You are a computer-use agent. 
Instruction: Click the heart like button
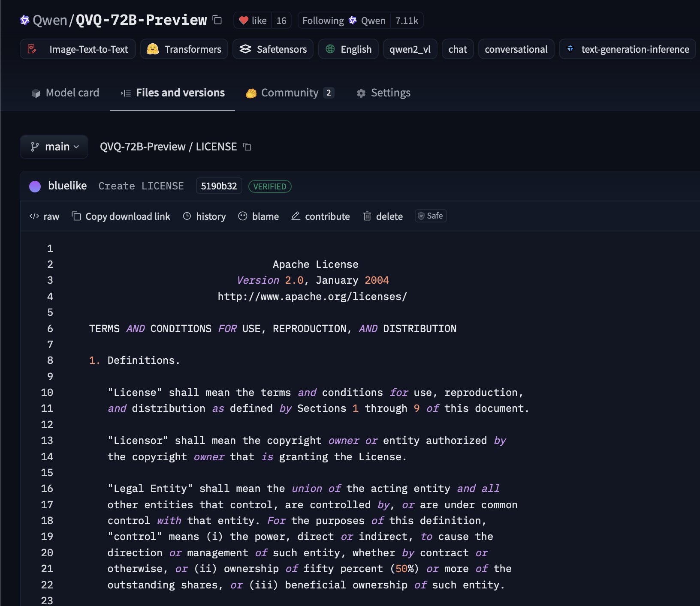pyautogui.click(x=253, y=21)
